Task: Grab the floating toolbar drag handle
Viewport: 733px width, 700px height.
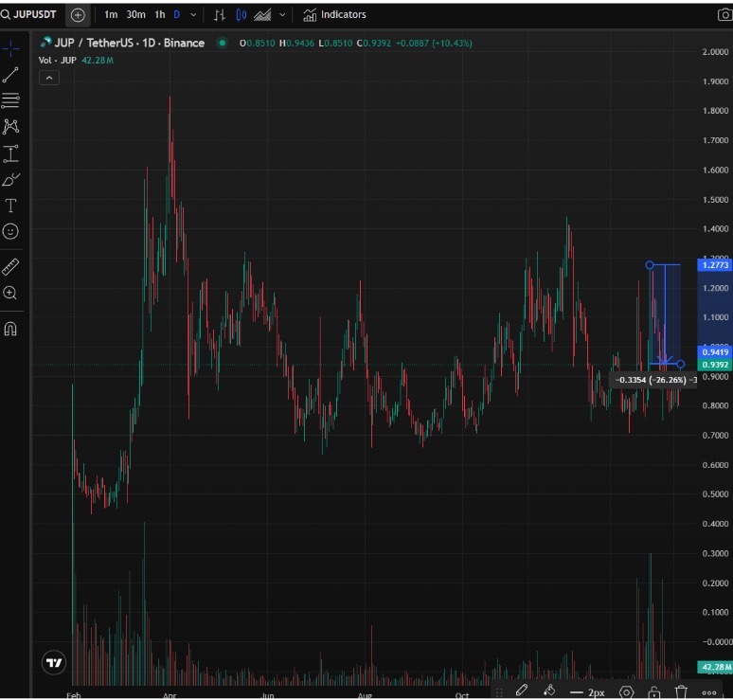Action: pos(499,691)
